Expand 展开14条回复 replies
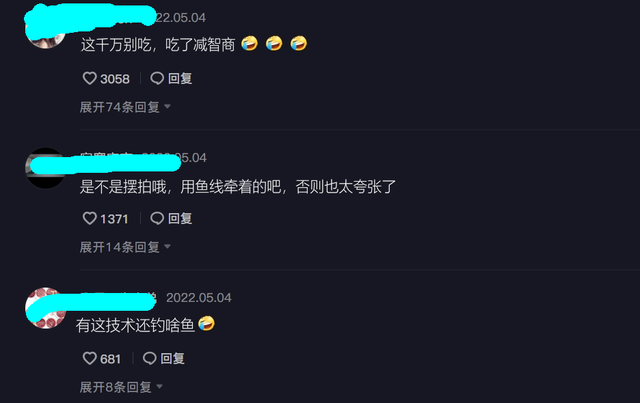640x403 pixels. pyautogui.click(x=125, y=247)
